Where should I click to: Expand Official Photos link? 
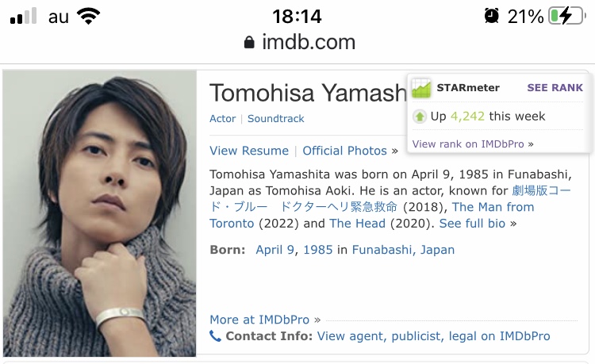[345, 151]
